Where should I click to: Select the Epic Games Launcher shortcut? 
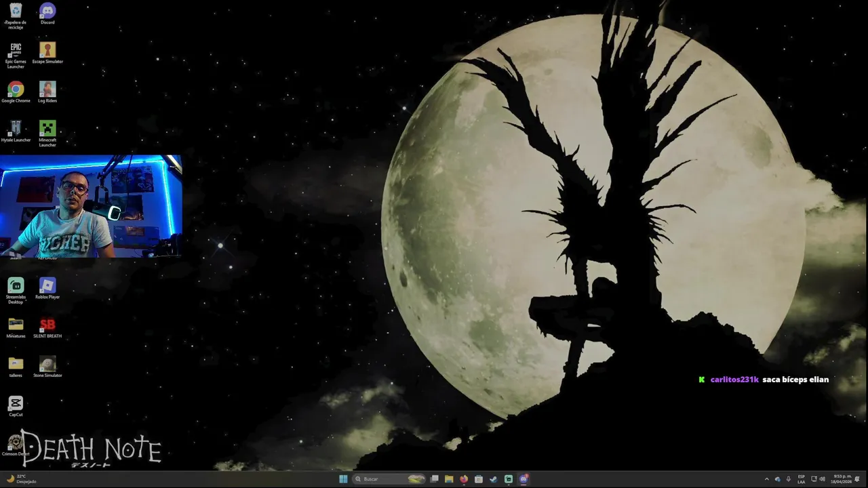(x=16, y=56)
